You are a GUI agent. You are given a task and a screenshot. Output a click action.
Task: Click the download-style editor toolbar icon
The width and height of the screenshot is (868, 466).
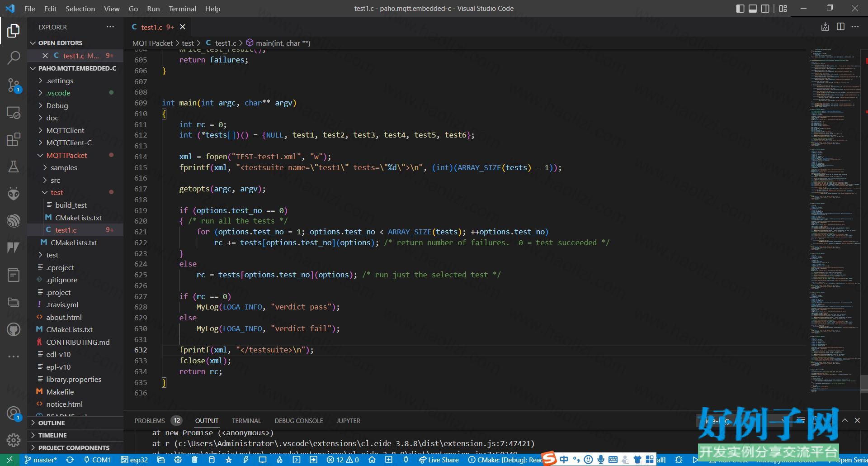coord(825,27)
